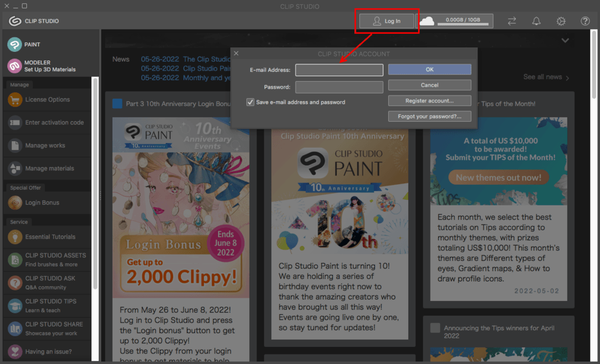Open help via the question mark icon
Screen dimensions: 600x364
coord(584,21)
